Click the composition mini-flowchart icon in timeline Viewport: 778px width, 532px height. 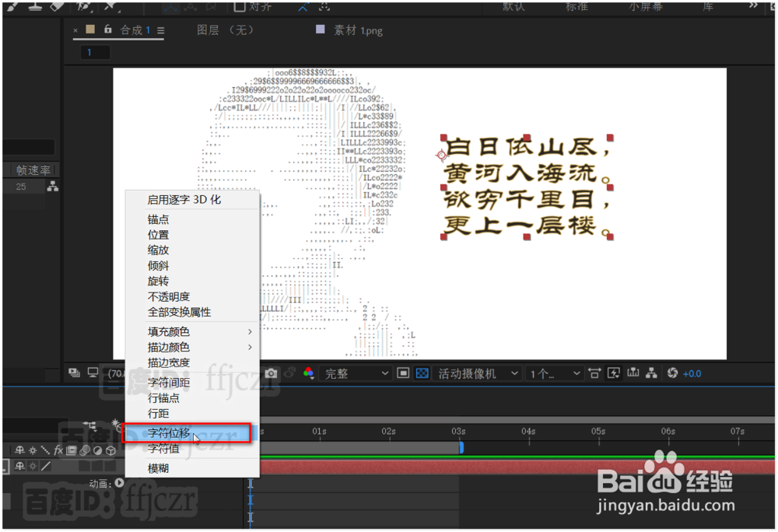coord(90,426)
